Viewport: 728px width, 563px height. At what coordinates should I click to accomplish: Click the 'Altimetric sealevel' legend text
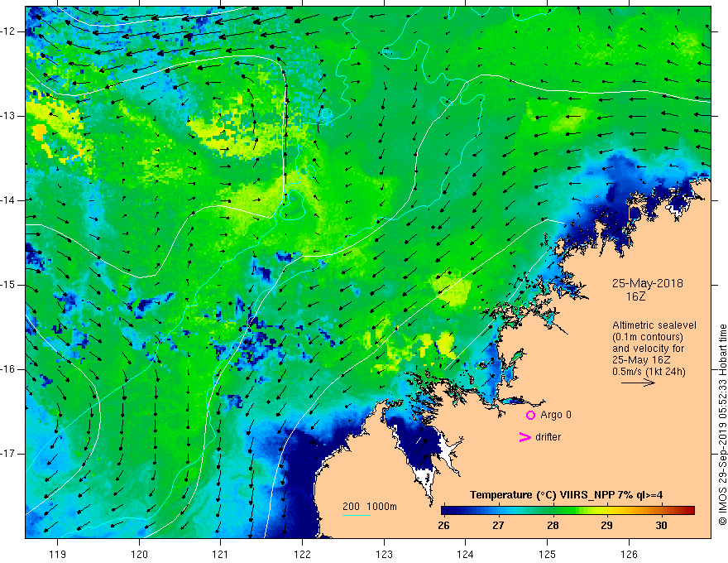tap(654, 325)
